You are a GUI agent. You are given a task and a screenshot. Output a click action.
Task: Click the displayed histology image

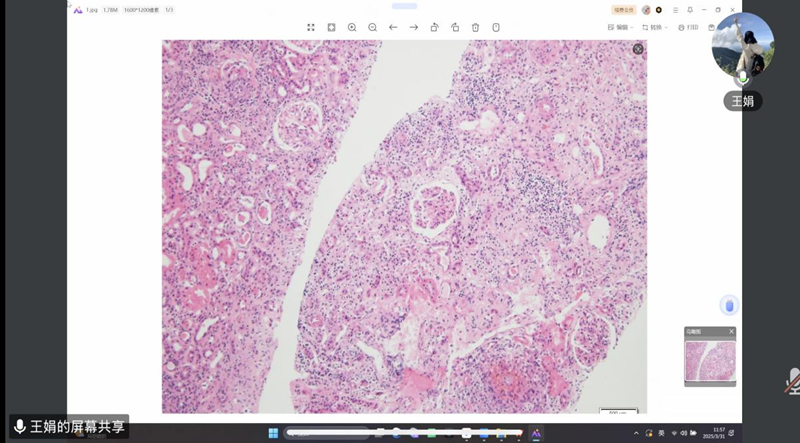click(x=404, y=227)
